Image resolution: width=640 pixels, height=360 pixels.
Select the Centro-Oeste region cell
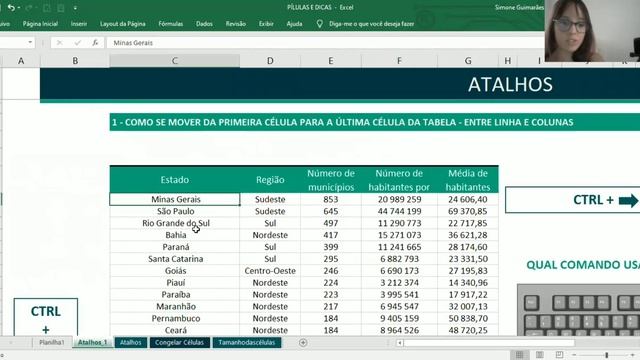270,271
